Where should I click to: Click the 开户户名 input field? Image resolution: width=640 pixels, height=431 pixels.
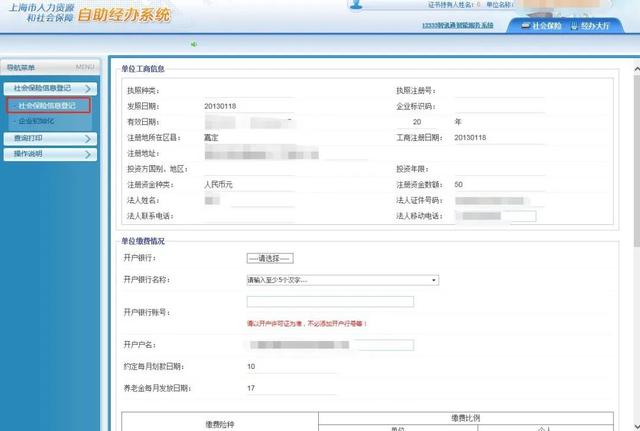pos(330,345)
